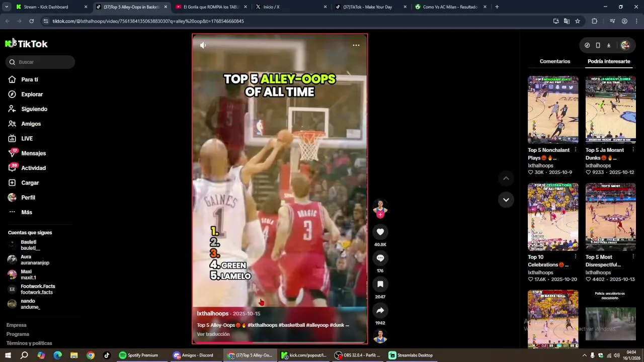Switch to the Podría interesarte tab

click(x=609, y=61)
